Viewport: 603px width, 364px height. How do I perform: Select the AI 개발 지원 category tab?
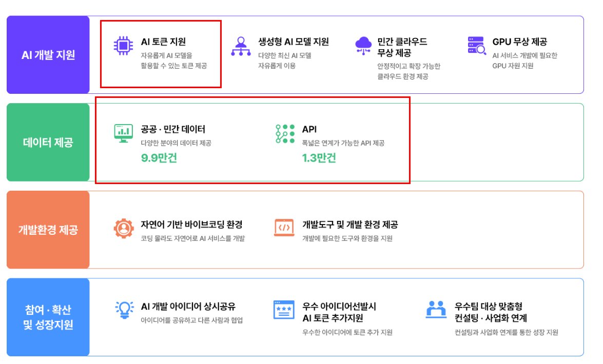(x=48, y=55)
